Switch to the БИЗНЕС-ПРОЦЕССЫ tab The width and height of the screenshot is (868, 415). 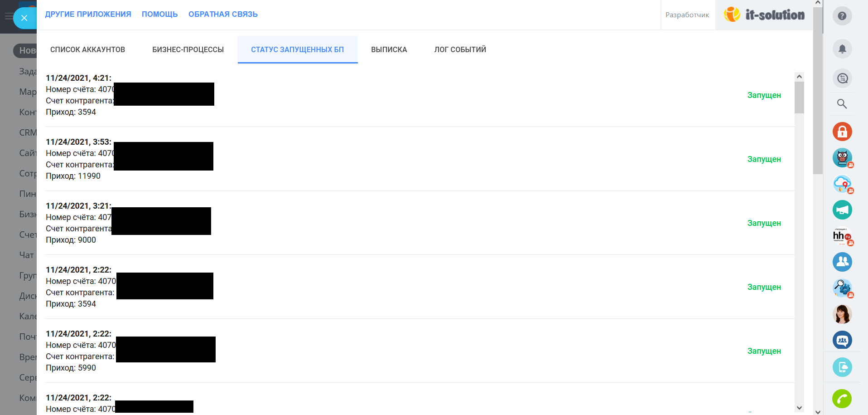(x=188, y=49)
